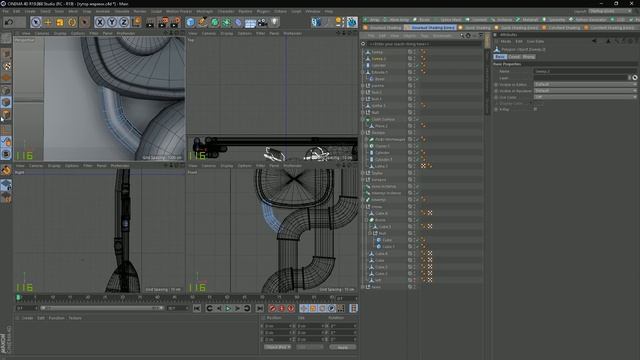Viewport: 640px width, 360px height.
Task: Open View menu of Perspective viewport
Action: [x=26, y=33]
